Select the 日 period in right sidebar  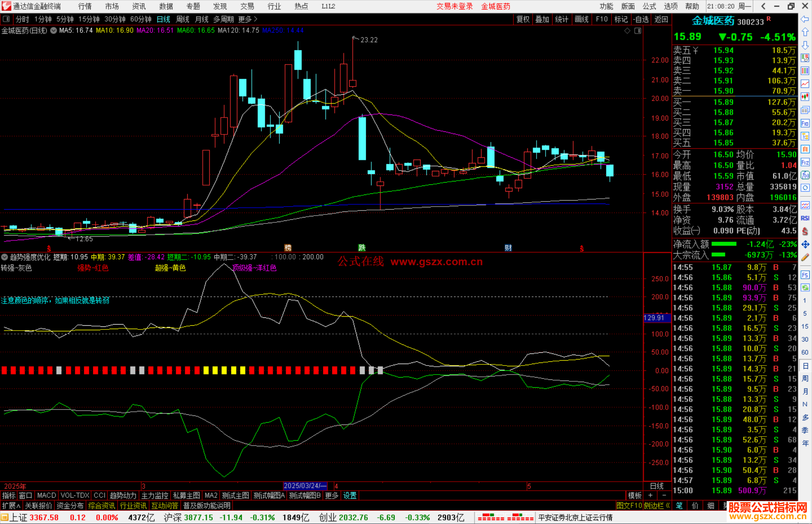tap(805, 365)
